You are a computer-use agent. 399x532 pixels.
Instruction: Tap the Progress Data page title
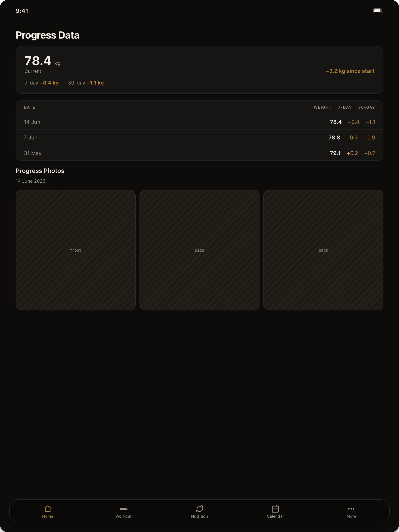click(47, 35)
